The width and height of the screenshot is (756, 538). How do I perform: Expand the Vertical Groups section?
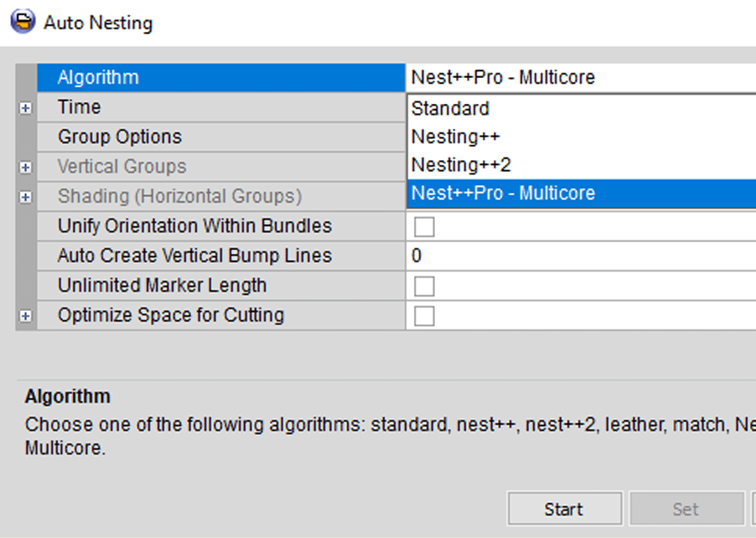[25, 168]
